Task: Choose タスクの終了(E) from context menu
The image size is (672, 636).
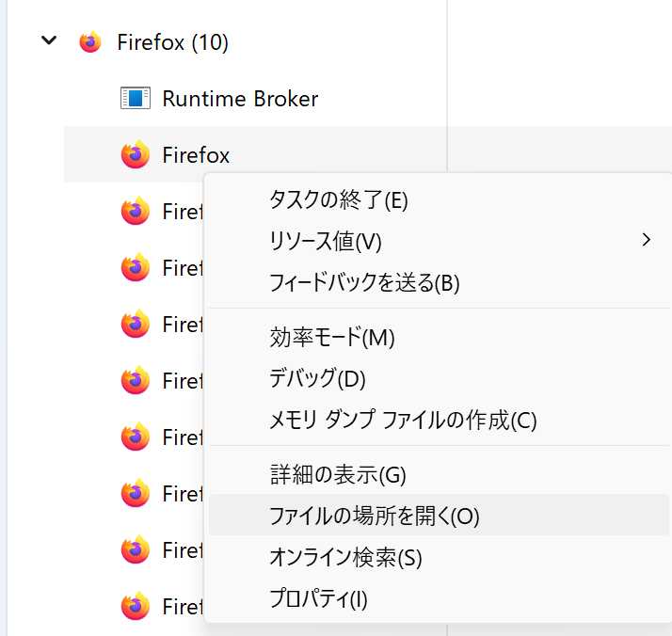Action: point(338,199)
